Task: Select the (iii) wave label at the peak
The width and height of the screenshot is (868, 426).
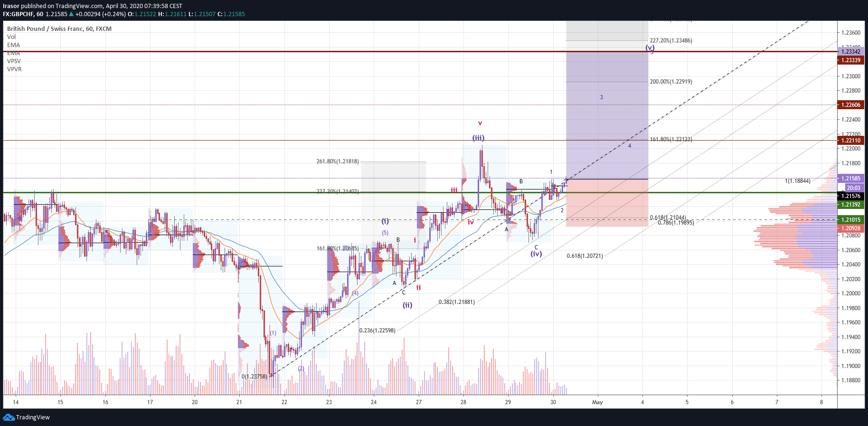Action: (x=478, y=138)
